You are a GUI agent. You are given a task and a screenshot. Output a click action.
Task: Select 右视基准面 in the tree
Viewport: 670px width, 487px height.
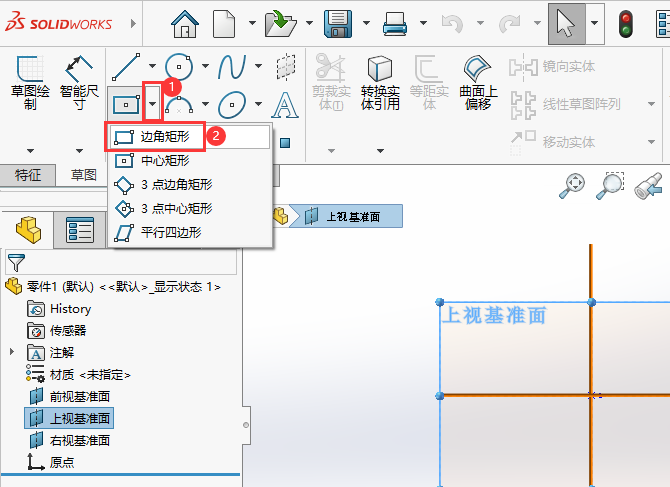(70, 440)
